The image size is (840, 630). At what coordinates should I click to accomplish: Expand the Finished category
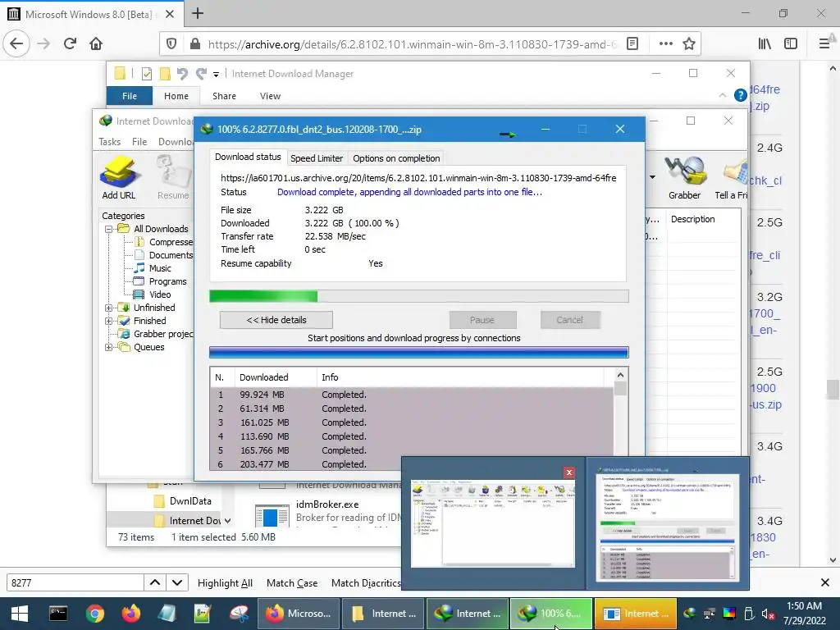109,321
